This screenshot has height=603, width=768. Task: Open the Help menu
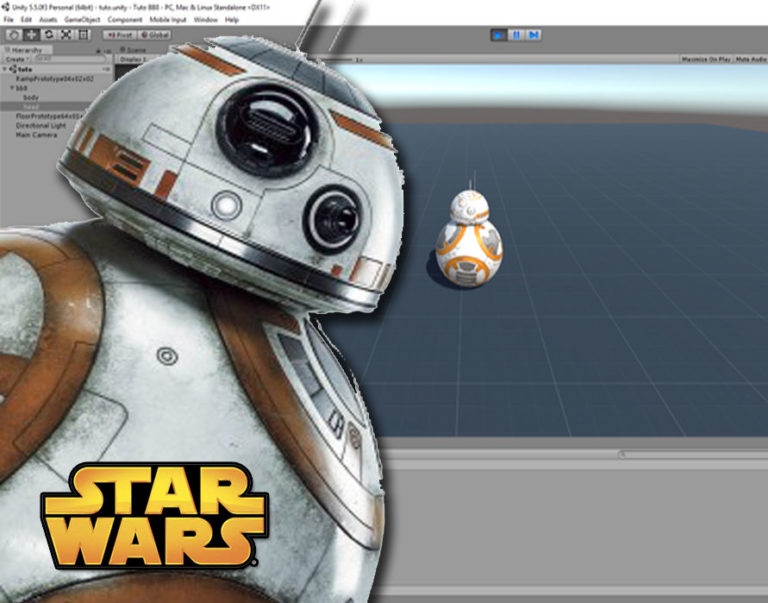point(232,20)
